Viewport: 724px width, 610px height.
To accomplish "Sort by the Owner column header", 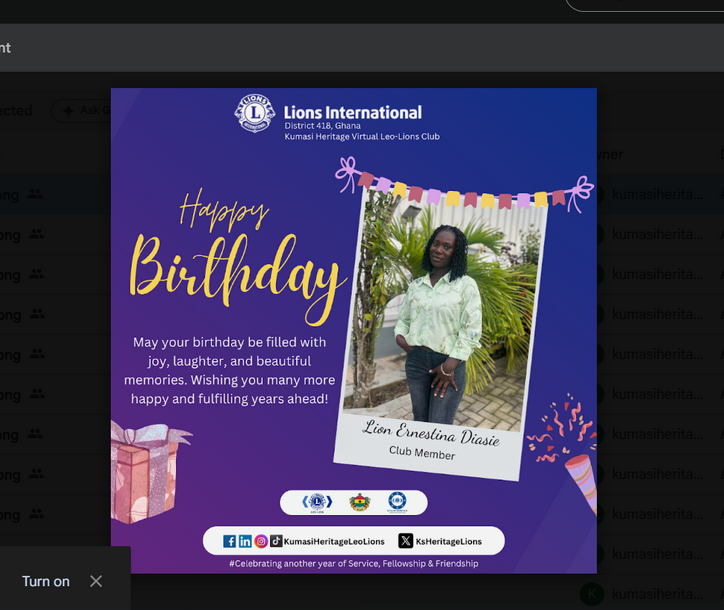I will point(609,154).
